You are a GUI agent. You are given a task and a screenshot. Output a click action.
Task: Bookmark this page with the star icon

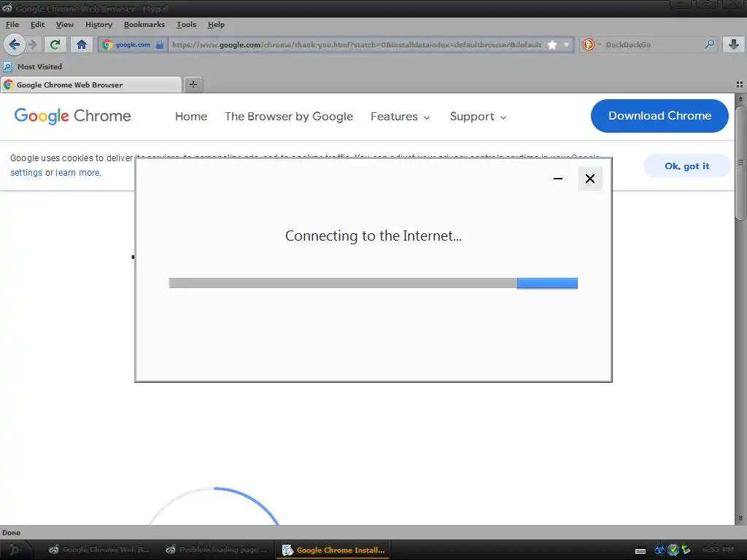(552, 44)
